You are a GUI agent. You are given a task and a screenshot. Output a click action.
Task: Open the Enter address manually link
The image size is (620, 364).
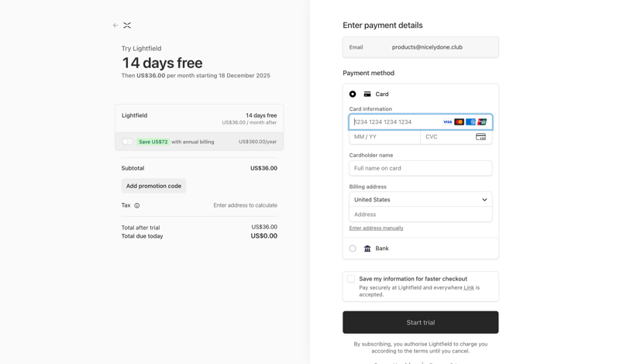(376, 228)
